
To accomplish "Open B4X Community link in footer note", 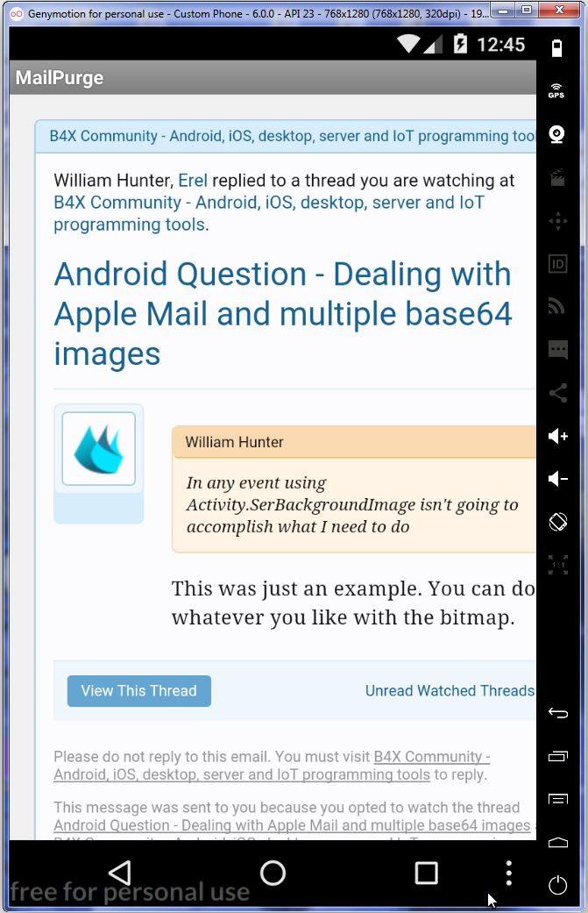I will (x=272, y=766).
